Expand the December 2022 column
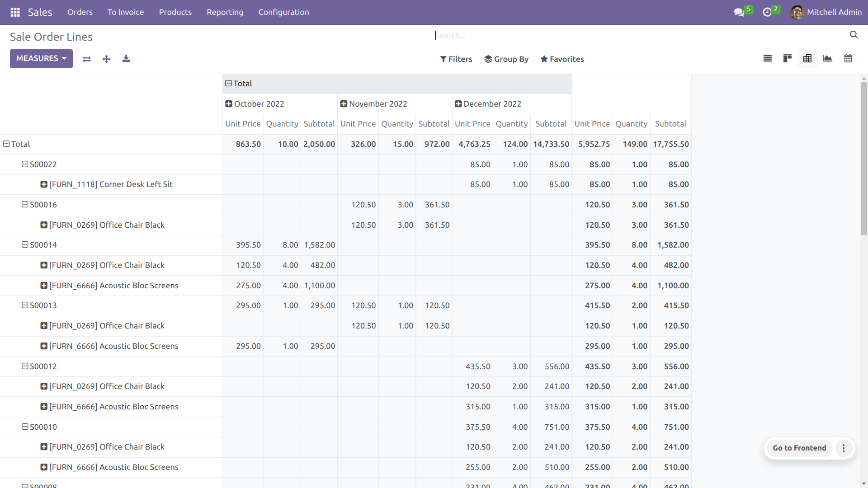Viewport: 868px width, 488px height. pyautogui.click(x=458, y=104)
